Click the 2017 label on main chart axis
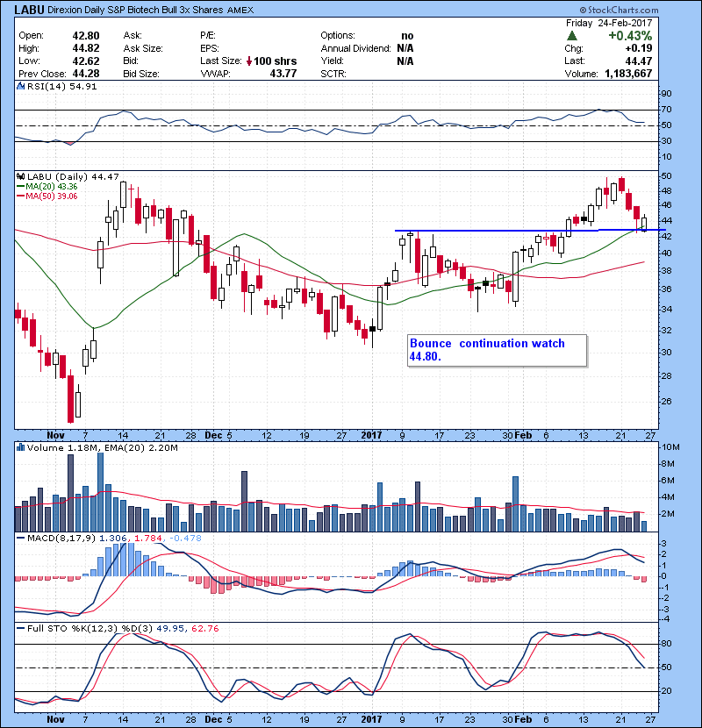This screenshot has width=702, height=728. [373, 434]
